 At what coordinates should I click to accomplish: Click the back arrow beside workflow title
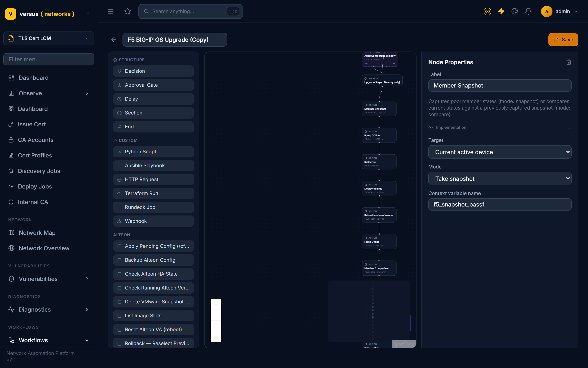[114, 40]
